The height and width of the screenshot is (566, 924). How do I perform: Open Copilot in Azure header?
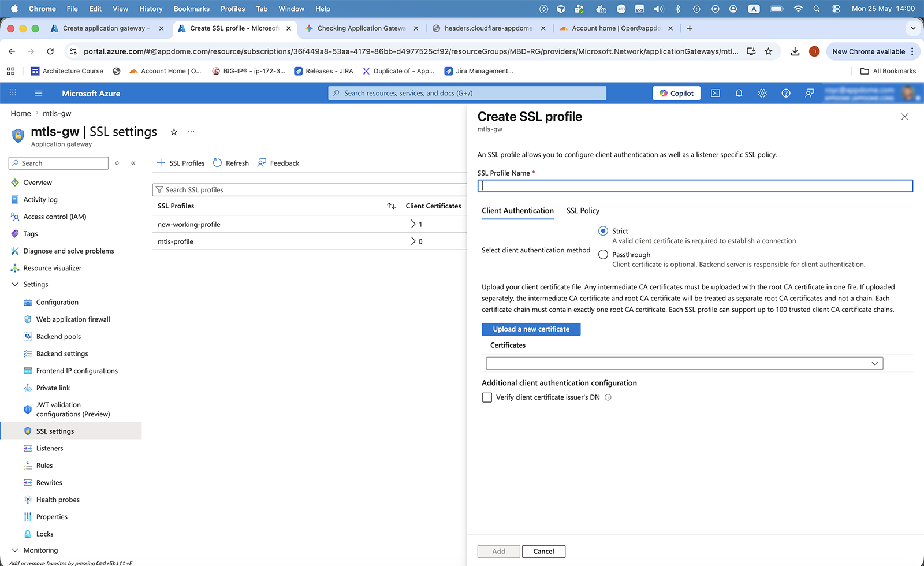click(676, 93)
